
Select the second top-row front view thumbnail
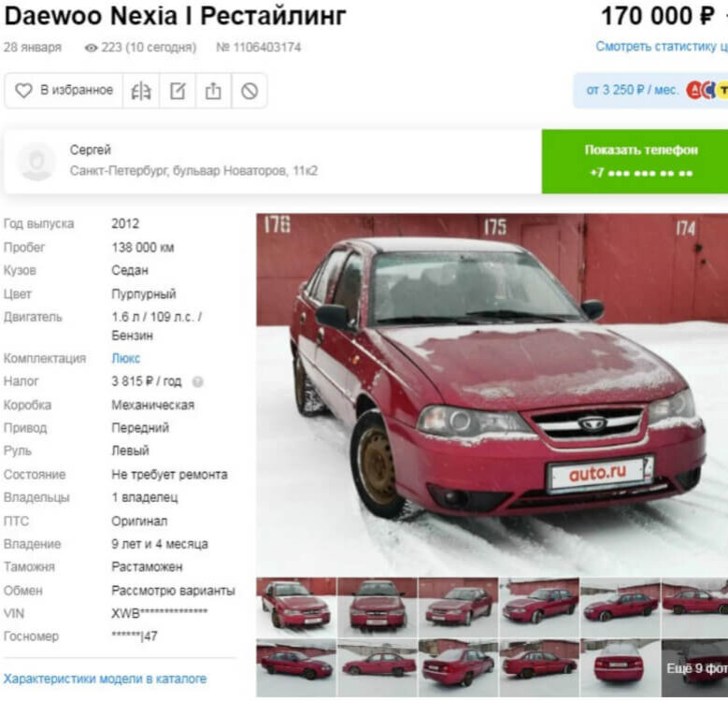pyautogui.click(x=378, y=607)
